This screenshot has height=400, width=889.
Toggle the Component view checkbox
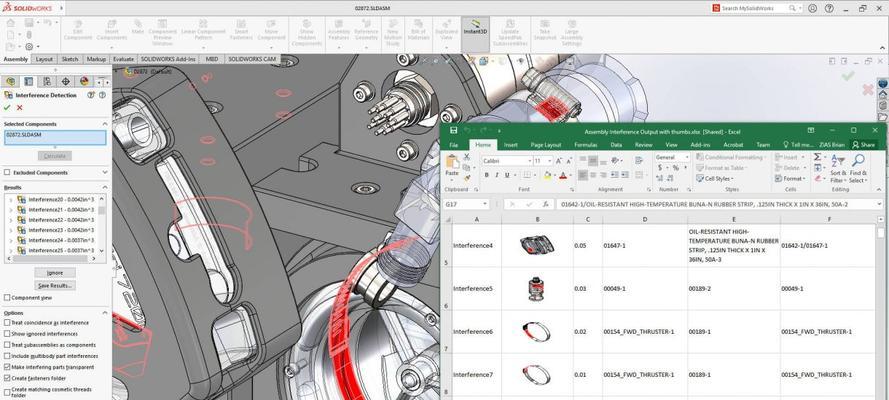coord(7,297)
